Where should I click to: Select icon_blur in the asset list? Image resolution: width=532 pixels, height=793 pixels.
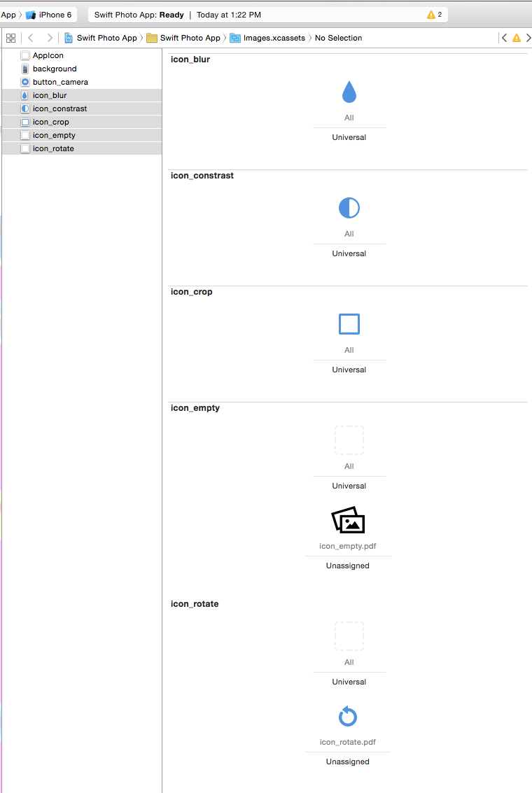(x=82, y=95)
